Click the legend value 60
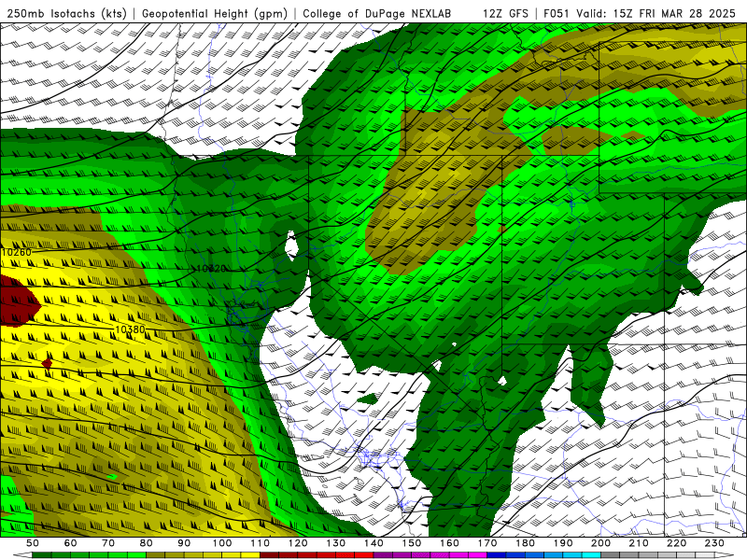The image size is (747, 560). [70, 543]
